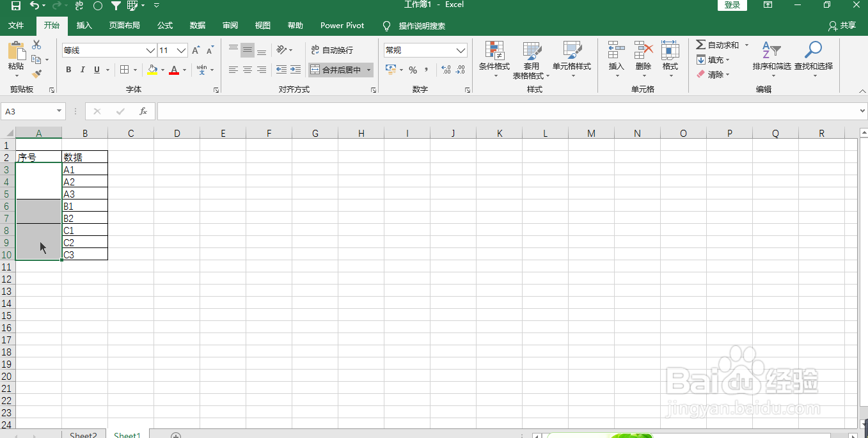
Task: Align text left horizontally
Action: (x=233, y=70)
